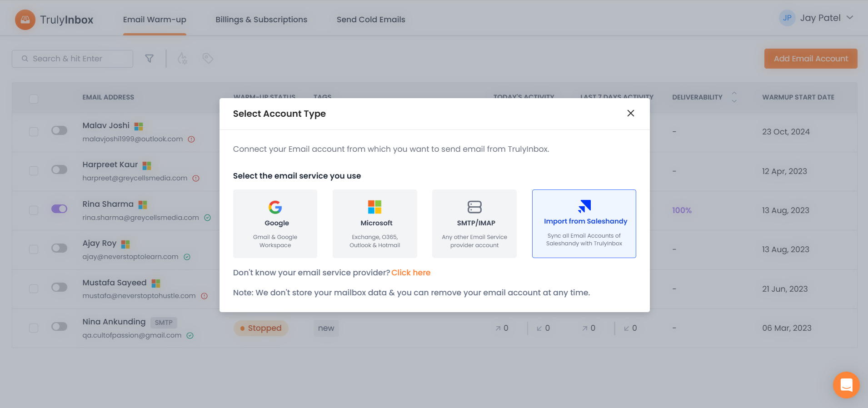Toggle warm-up switch for Malav Joshi
The width and height of the screenshot is (868, 408).
click(x=59, y=131)
